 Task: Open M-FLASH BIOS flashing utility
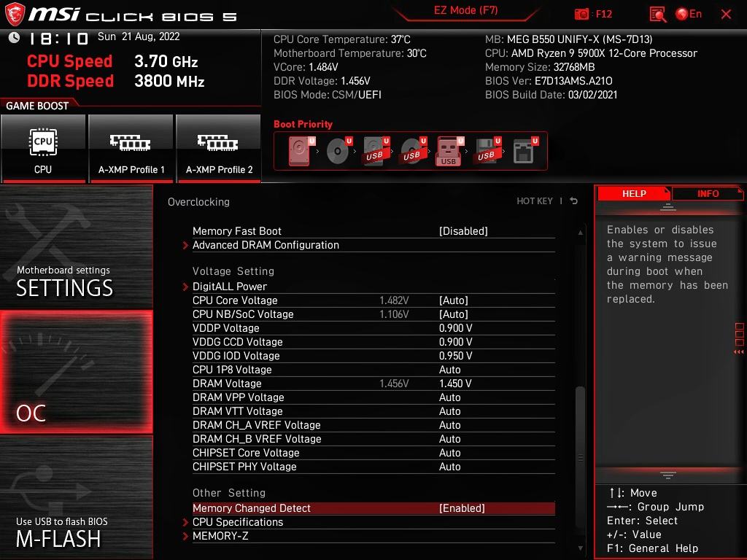76,497
